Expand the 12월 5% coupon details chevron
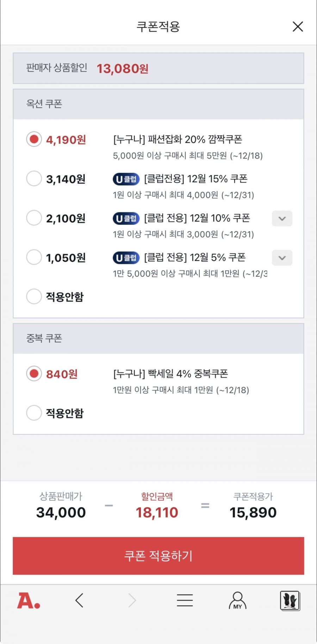The image size is (317, 644). point(282,258)
